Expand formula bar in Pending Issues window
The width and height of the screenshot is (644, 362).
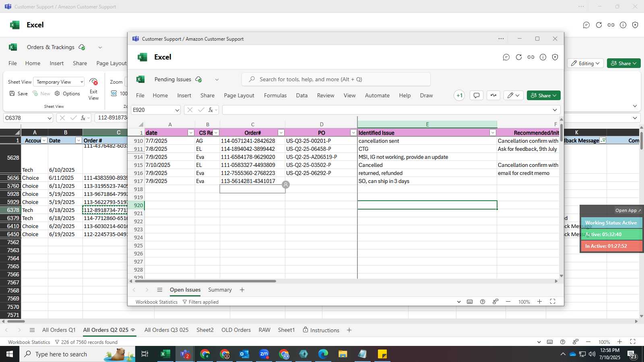tap(555, 110)
